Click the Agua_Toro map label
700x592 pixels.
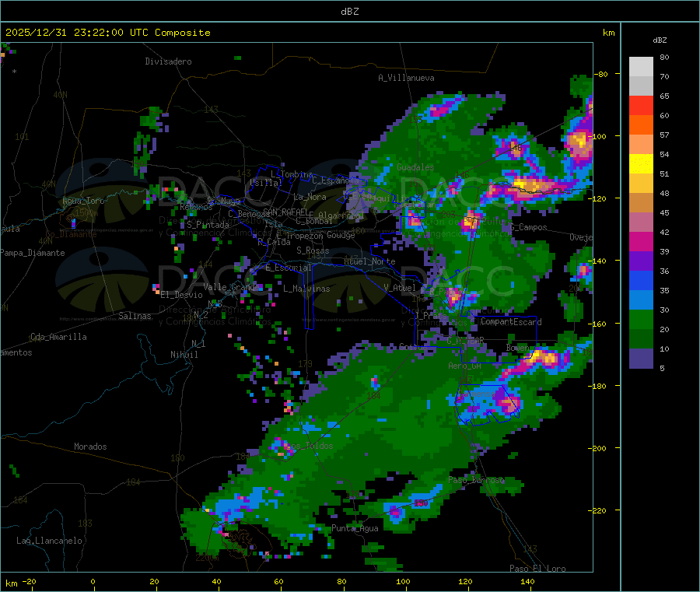pos(83,201)
